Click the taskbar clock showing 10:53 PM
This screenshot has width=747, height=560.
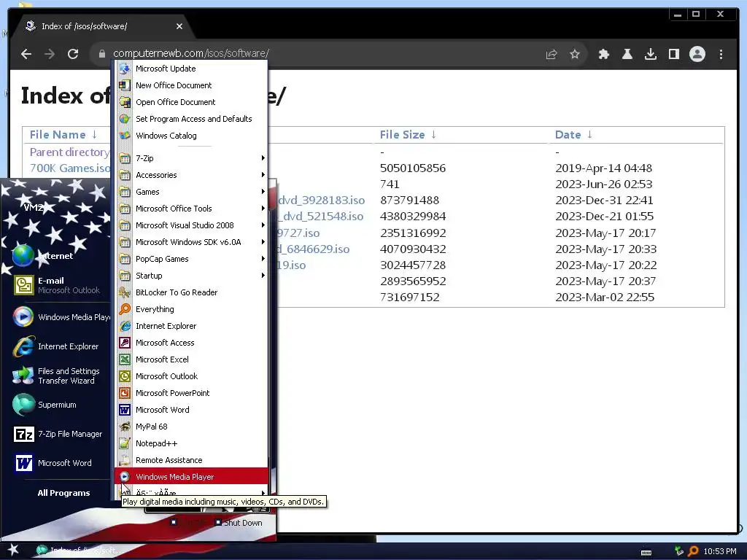tap(719, 551)
